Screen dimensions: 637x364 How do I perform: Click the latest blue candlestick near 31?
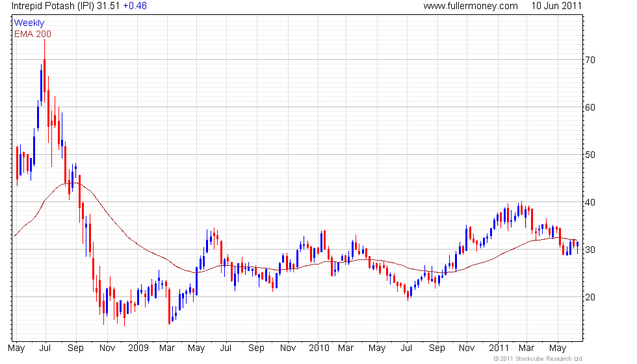tap(577, 247)
